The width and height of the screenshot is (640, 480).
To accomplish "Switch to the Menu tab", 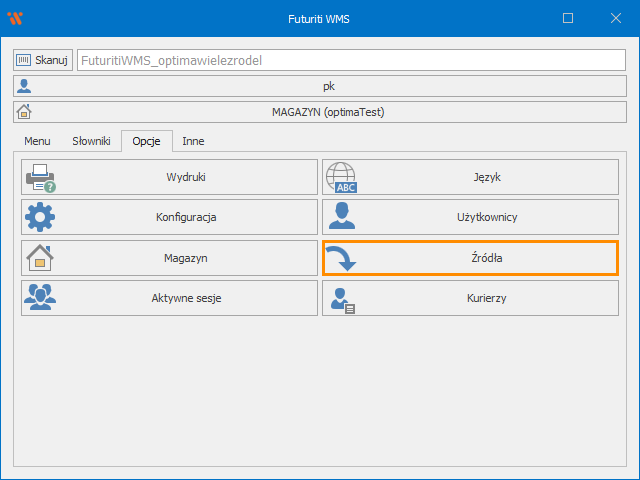I will click(x=37, y=142).
